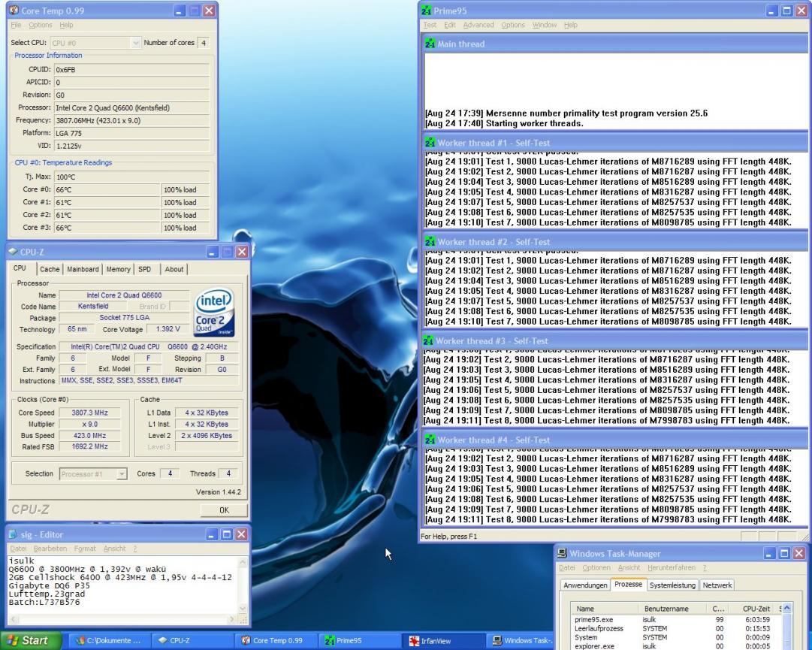812x650 pixels.
Task: Switch to Netzwerk tab in Task-Manager
Action: click(717, 585)
